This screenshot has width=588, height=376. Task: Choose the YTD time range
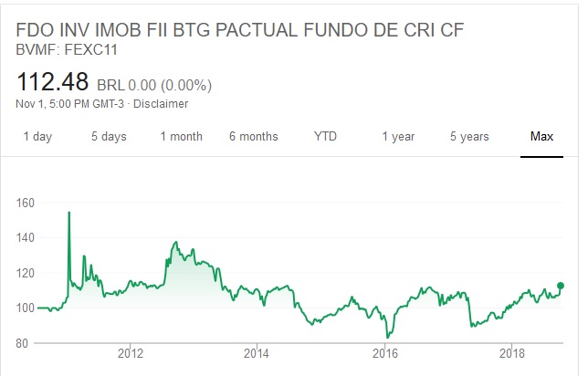pos(325,137)
